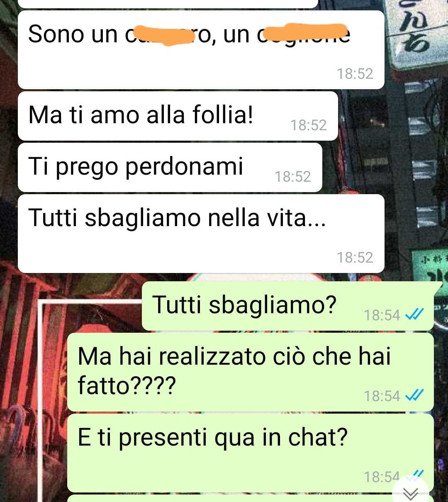Click the 18:52 timestamp on the censored message

(355, 74)
